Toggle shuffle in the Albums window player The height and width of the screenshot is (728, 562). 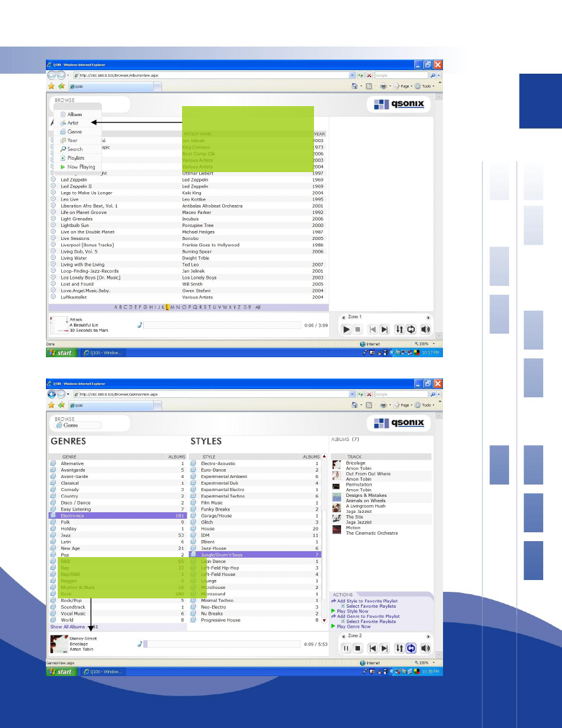pyautogui.click(x=399, y=330)
